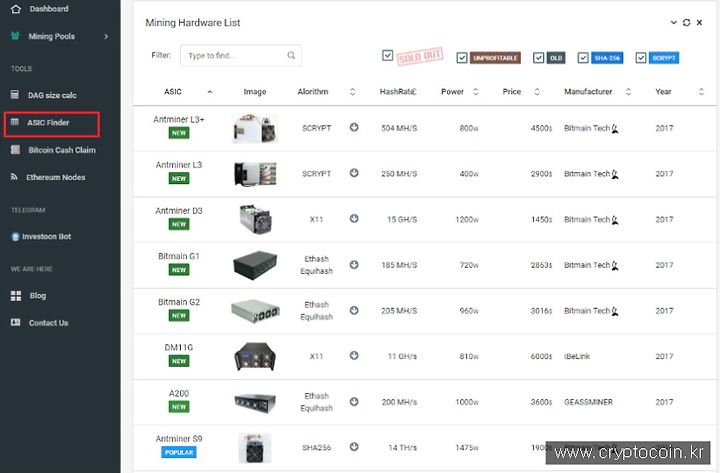Open DAG size calc tool
Image resolution: width=720 pixels, height=473 pixels.
coord(52,95)
